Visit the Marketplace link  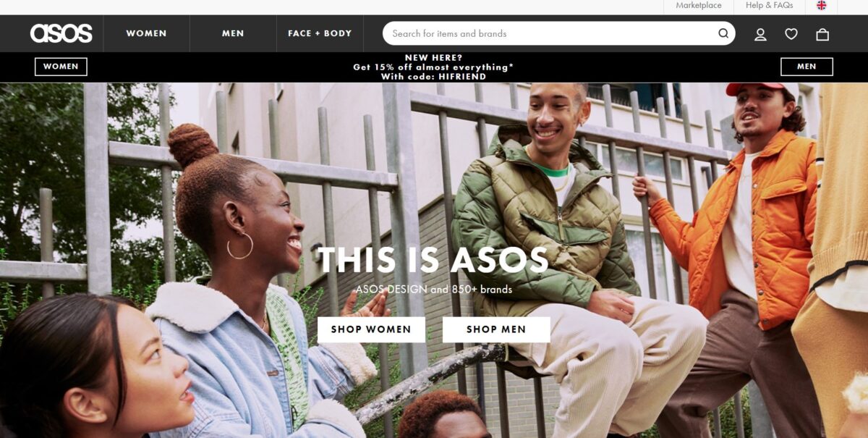pos(699,5)
